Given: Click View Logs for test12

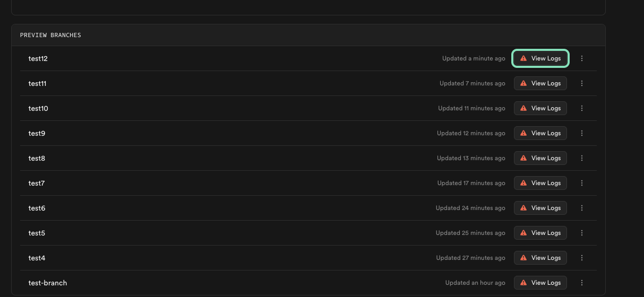Looking at the screenshot, I should [x=540, y=58].
